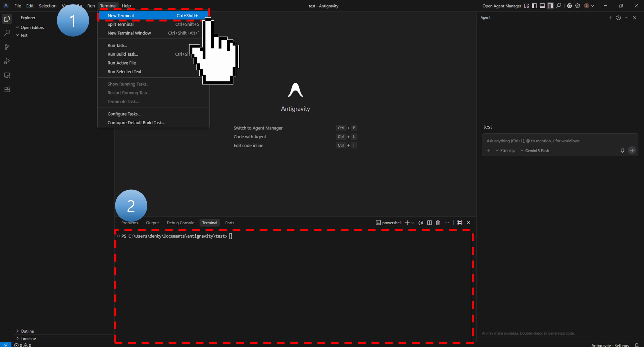Maximize the panel size
The width and height of the screenshot is (644, 347).
pos(460,223)
